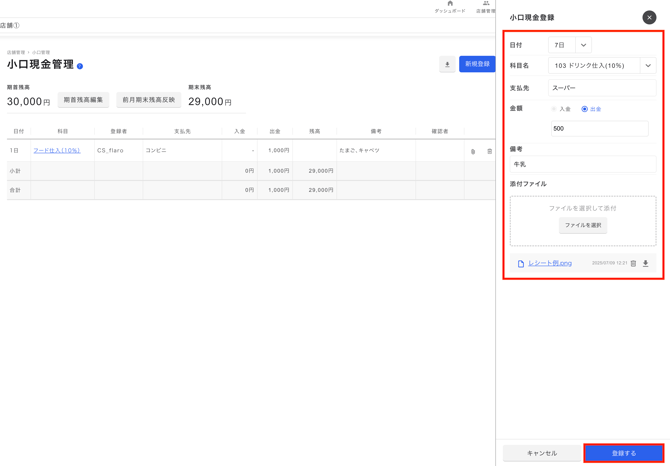
Task: Click the attachment clip icon in the 1日 row
Action: [x=473, y=151]
